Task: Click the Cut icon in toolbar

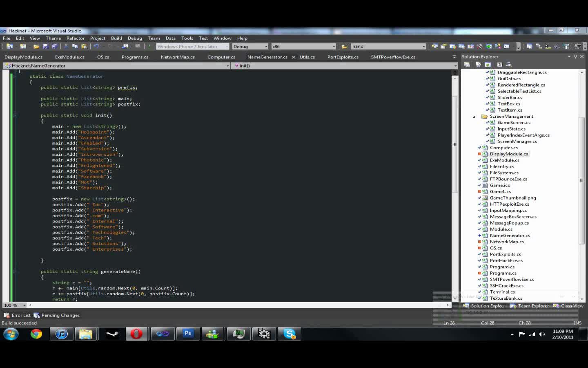Action: pyautogui.click(x=66, y=46)
